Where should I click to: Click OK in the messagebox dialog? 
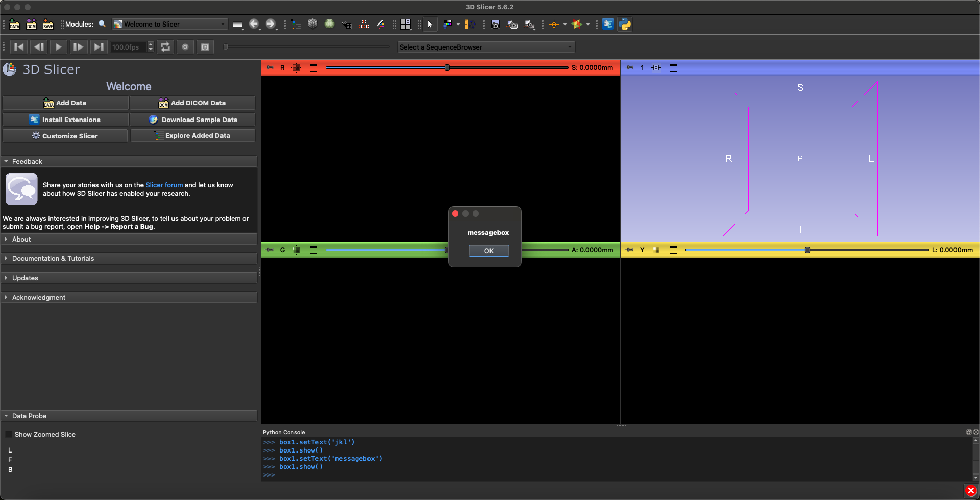click(x=488, y=251)
